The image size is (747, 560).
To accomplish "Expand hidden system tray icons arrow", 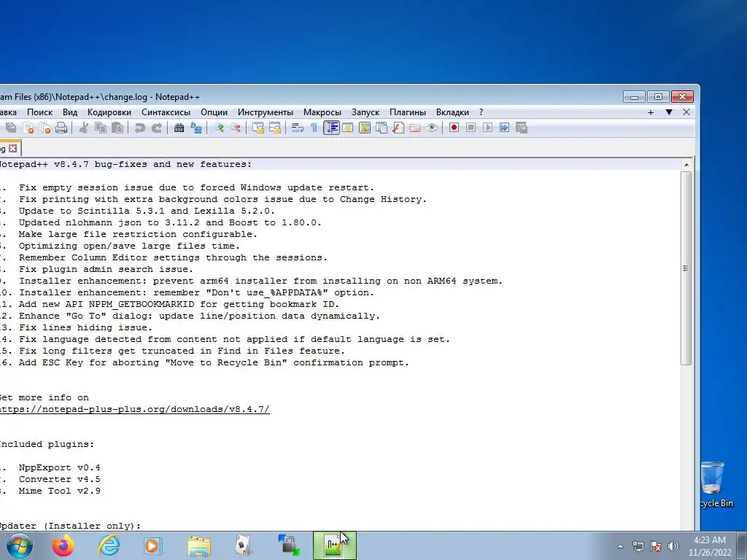I will click(x=620, y=546).
